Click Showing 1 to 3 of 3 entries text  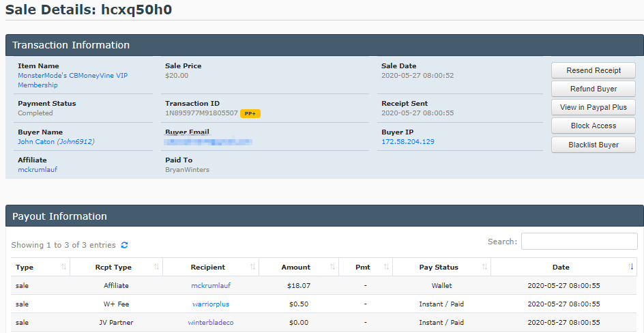(x=63, y=245)
